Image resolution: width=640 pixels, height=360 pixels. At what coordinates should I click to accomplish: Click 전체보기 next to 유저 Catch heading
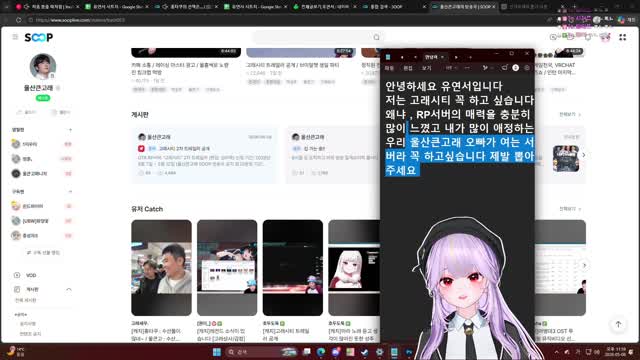570,209
